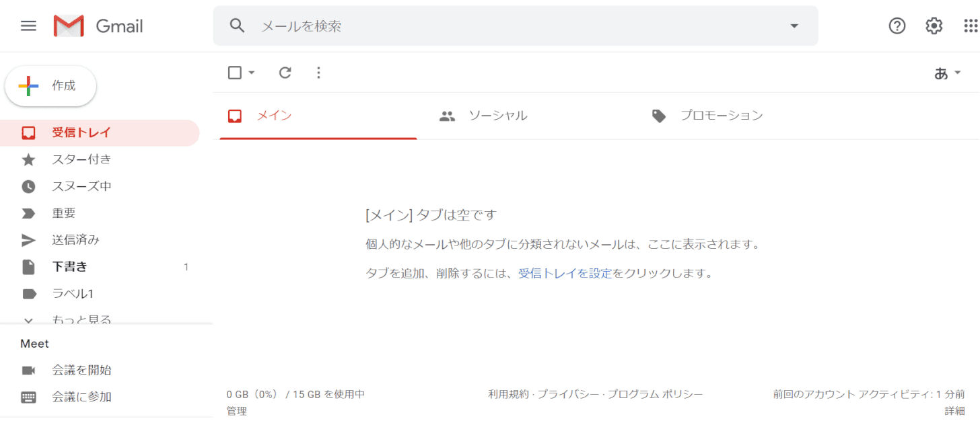Click the clock icon beside スヌーズ中

click(x=28, y=186)
